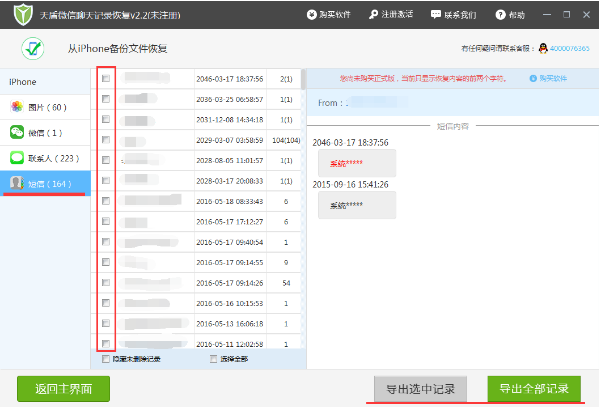Check the row dated 2028-03-17 20:08:33

tap(106, 180)
